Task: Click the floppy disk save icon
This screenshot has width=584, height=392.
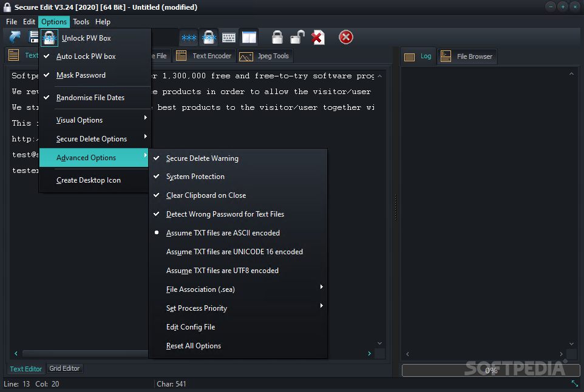Action: pyautogui.click(x=33, y=37)
